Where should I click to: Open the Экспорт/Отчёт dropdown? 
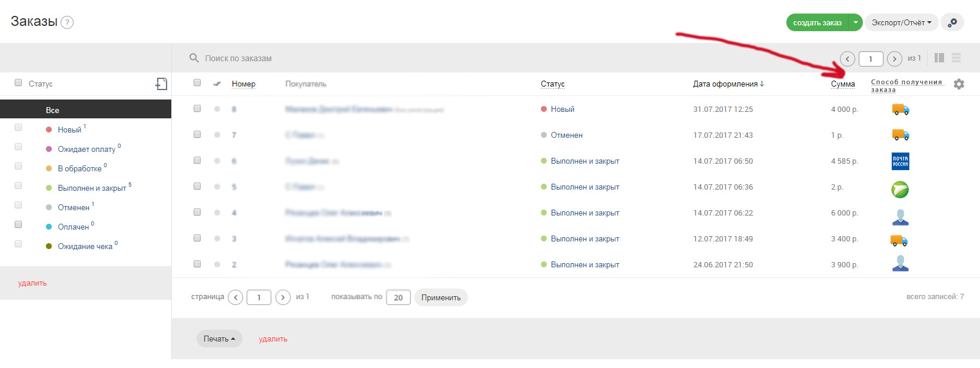(x=901, y=22)
